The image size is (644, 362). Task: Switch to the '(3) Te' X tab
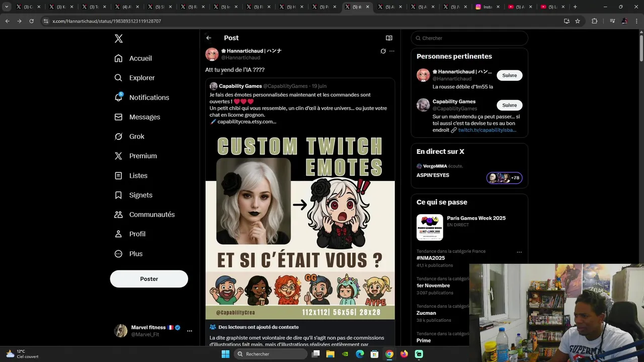pyautogui.click(x=95, y=7)
